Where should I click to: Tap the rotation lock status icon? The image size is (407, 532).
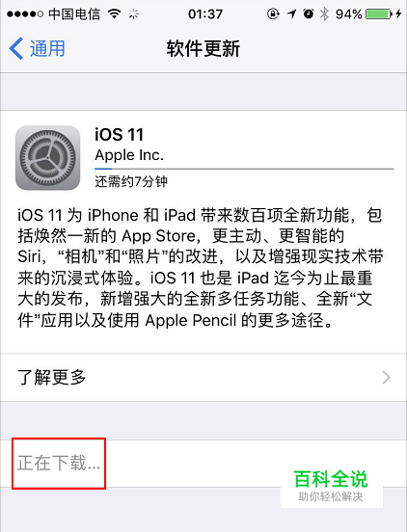[x=273, y=13]
